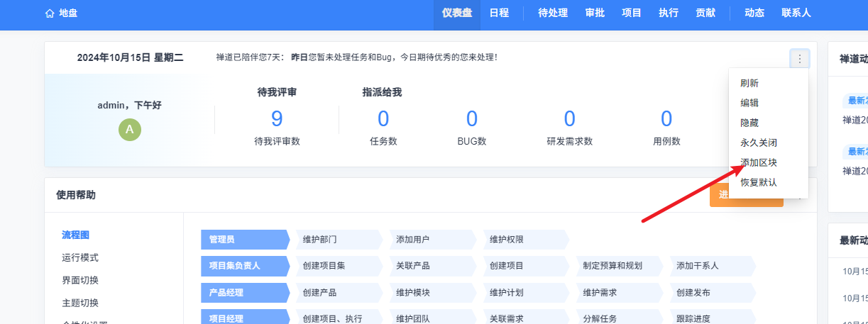Select 添加区块 in the block menu
The height and width of the screenshot is (324, 868).
click(x=769, y=162)
